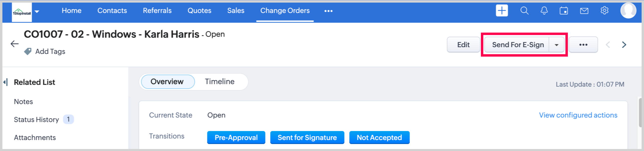644x151 pixels.
Task: Open the record's more actions ellipsis button
Action: [x=583, y=45]
